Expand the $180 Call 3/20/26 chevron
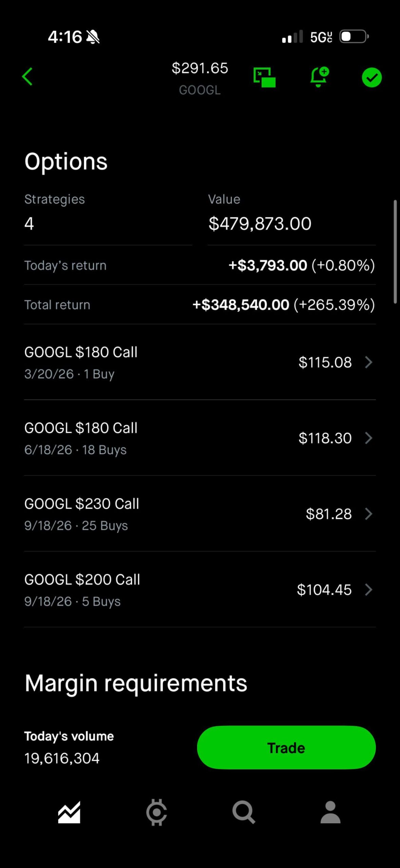400x868 pixels. point(369,362)
